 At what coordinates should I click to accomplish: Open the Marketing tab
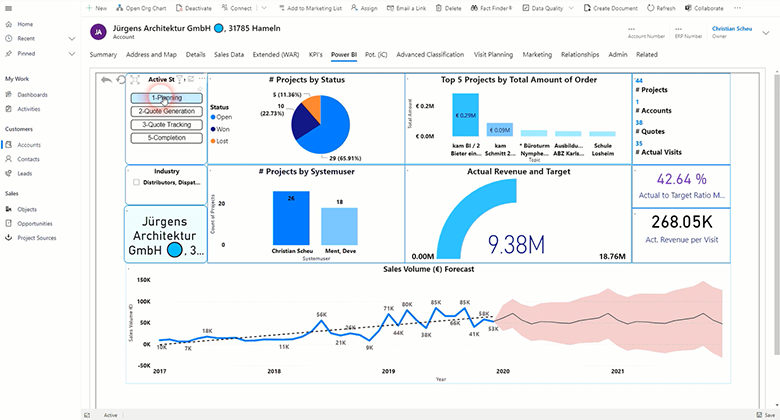(537, 55)
